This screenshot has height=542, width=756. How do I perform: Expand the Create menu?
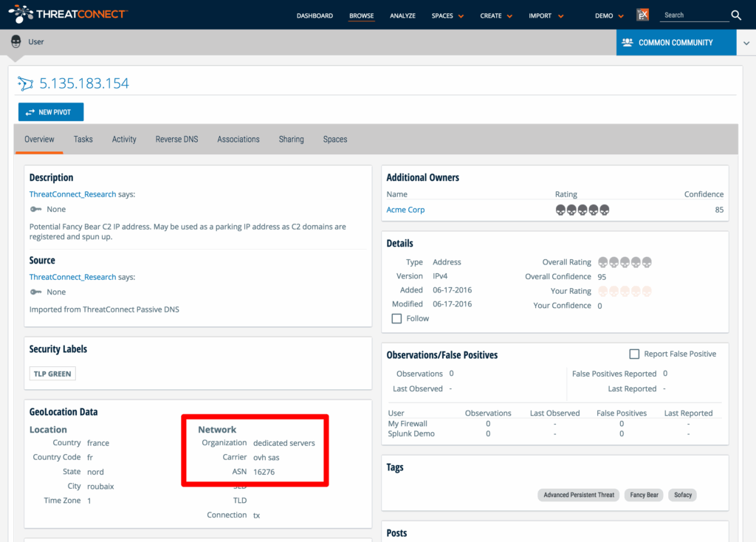[496, 16]
